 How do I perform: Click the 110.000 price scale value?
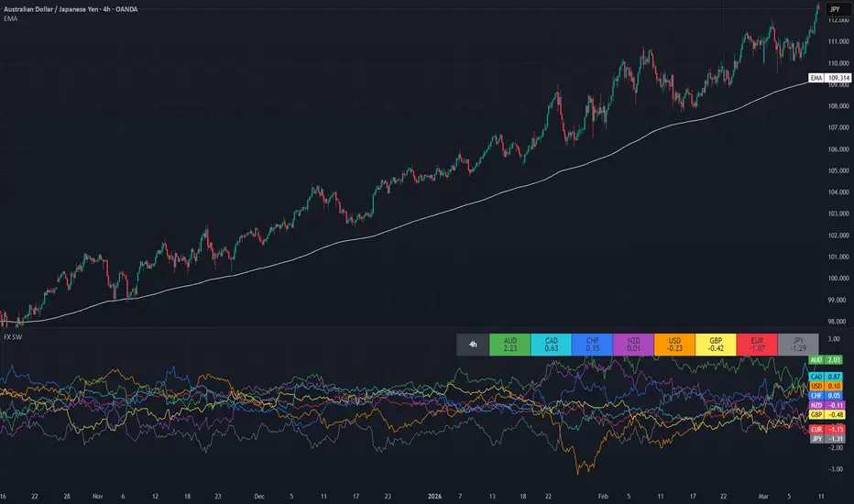838,63
